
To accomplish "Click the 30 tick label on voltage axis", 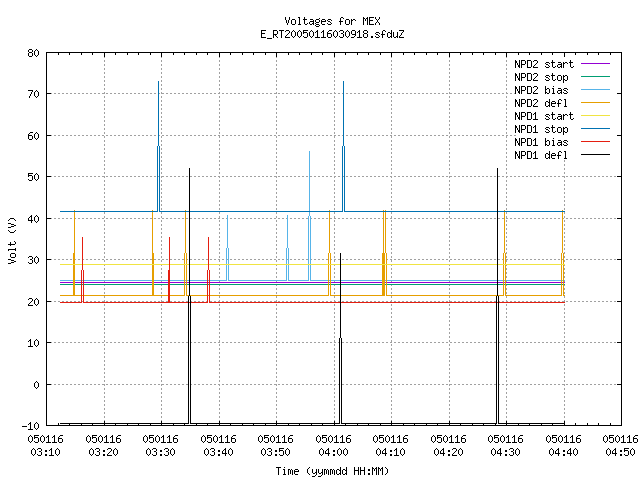I will click(33, 260).
